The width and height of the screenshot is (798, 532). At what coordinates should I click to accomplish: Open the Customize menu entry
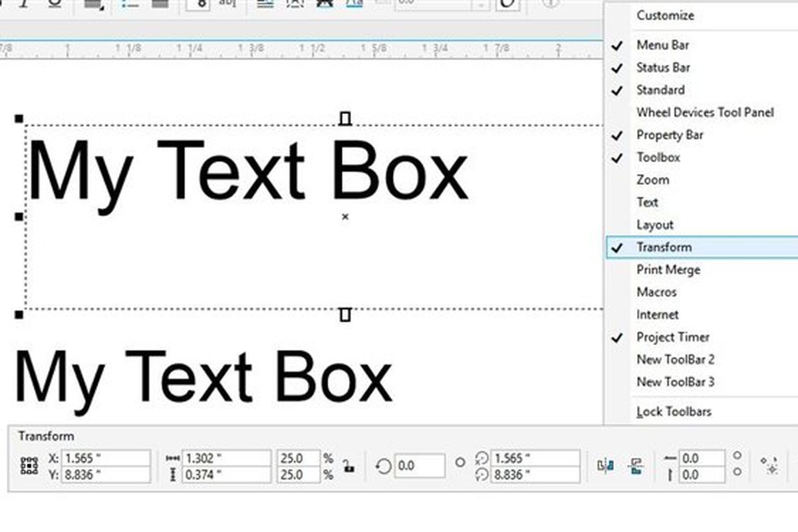664,15
